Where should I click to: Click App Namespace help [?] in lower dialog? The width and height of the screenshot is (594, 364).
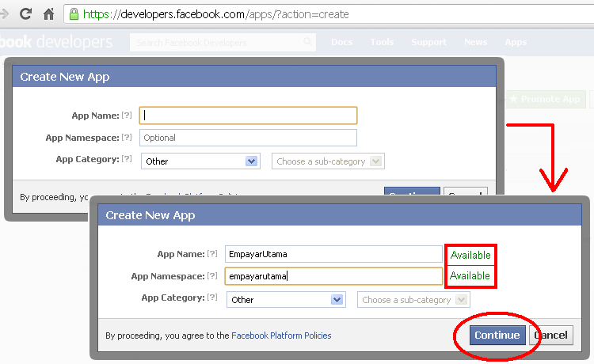click(212, 276)
